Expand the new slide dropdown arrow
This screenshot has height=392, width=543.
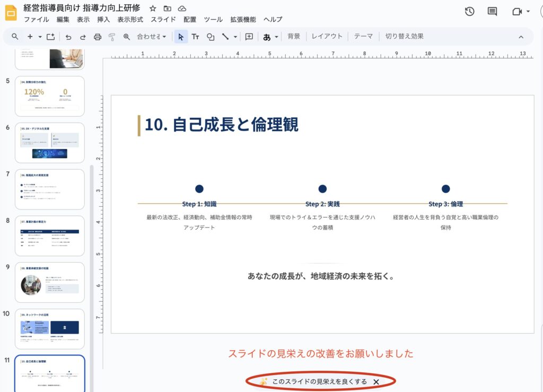pyautogui.click(x=40, y=37)
